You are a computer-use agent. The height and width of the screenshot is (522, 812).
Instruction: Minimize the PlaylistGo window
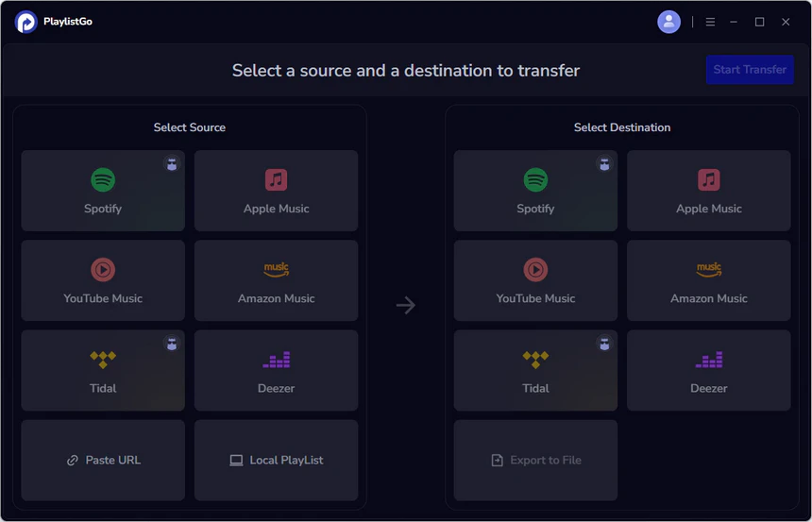tap(734, 22)
